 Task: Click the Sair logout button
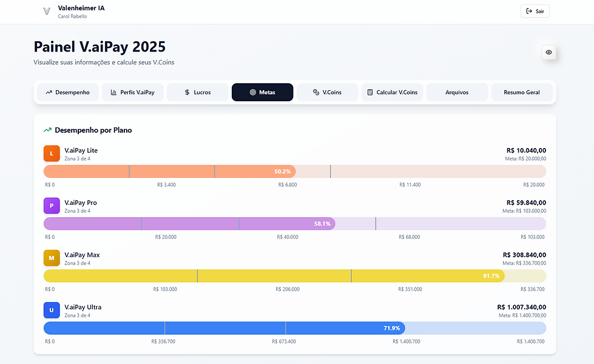pos(535,12)
